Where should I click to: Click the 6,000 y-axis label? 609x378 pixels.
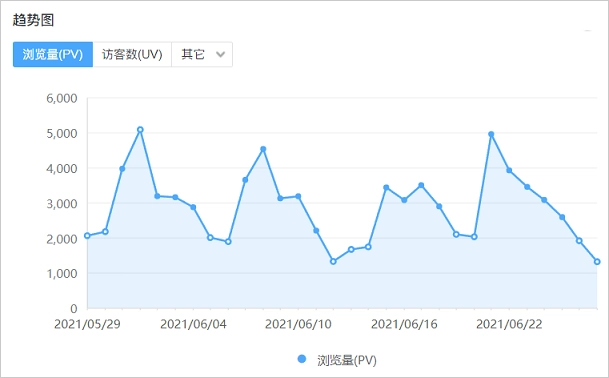[62, 98]
